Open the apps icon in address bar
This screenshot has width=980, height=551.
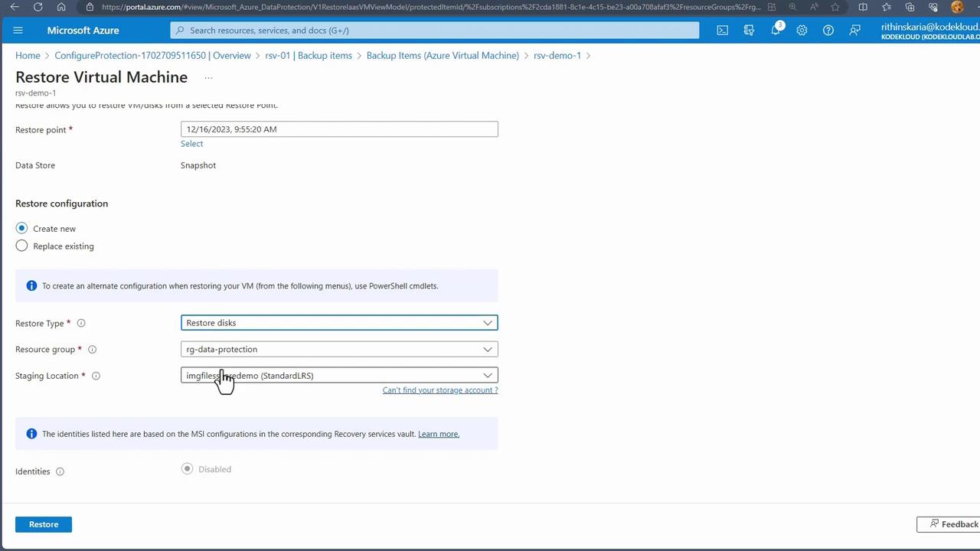[x=773, y=7]
